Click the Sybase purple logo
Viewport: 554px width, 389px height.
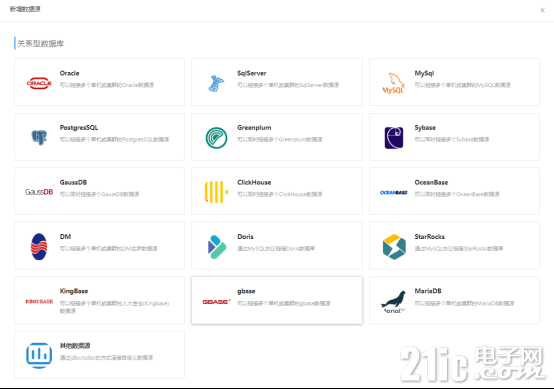pyautogui.click(x=394, y=138)
